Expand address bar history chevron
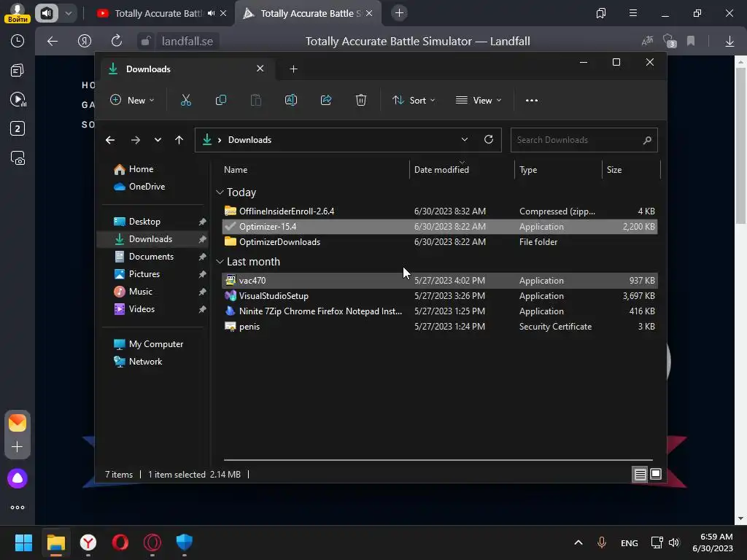This screenshot has height=560, width=747. pos(465,139)
